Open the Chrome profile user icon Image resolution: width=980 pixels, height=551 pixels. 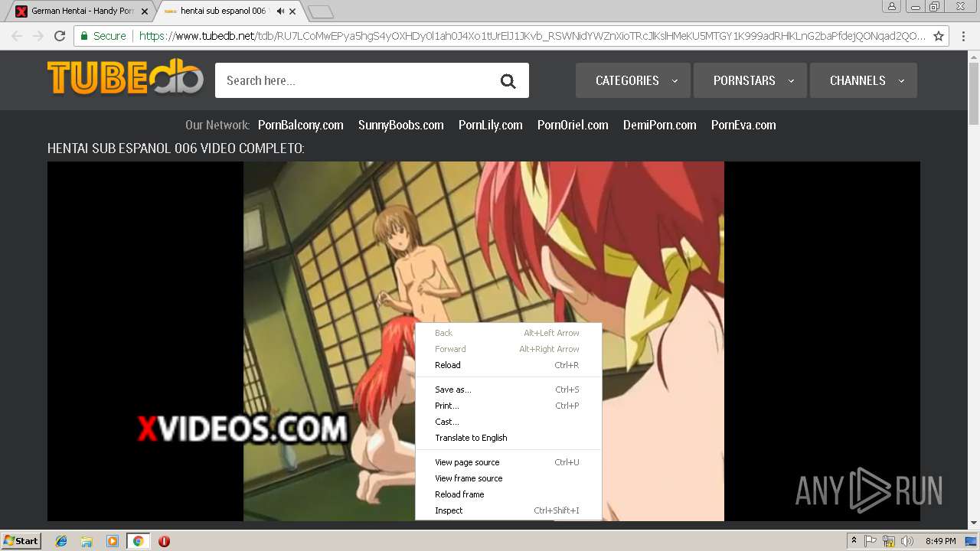tap(891, 6)
